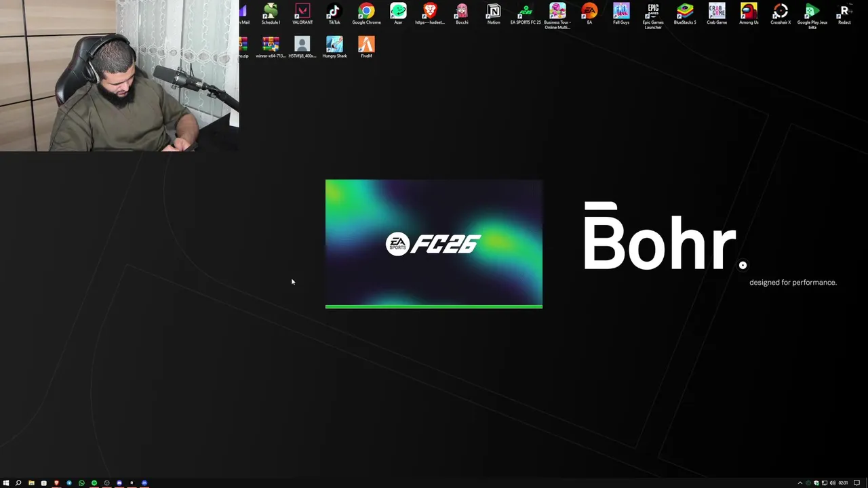Click the EA SPORTS FC26 splash screen

pos(434,244)
